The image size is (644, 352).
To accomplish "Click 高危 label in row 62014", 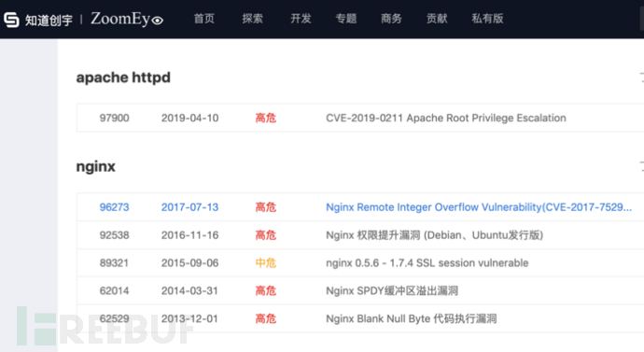I will click(x=266, y=290).
